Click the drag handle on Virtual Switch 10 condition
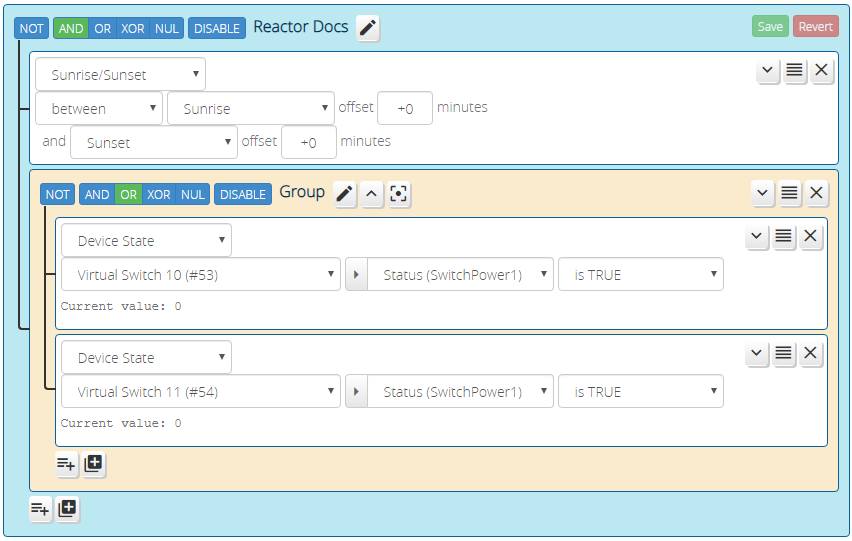This screenshot has height=541, width=852. [784, 237]
